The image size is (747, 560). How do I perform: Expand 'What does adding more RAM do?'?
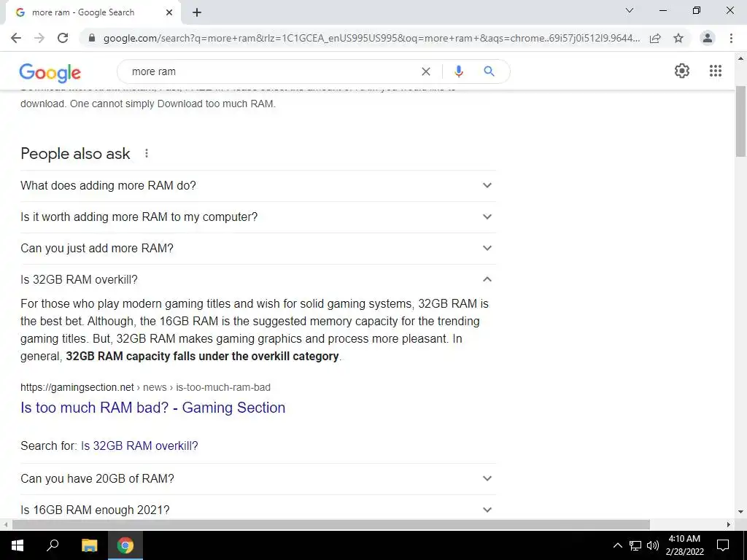coord(258,185)
